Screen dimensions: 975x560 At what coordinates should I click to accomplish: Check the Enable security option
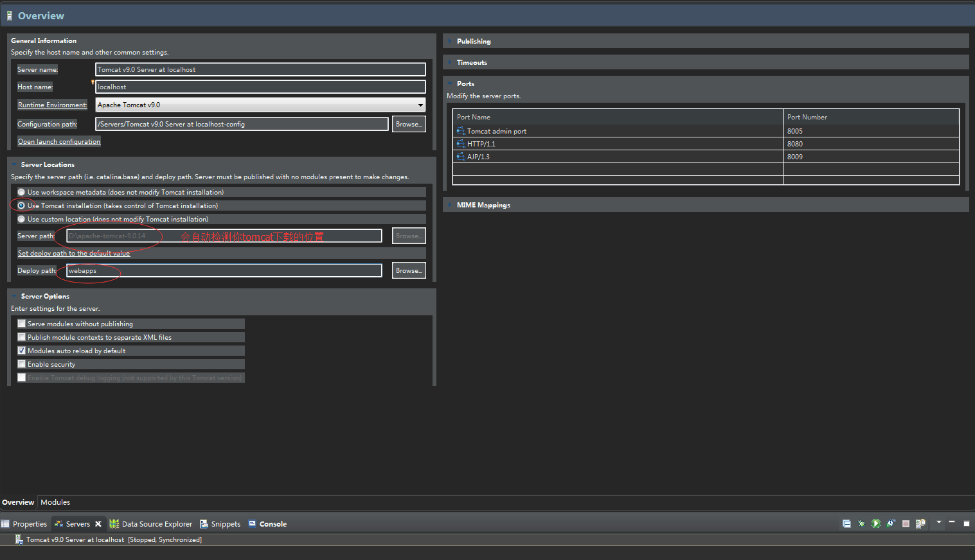(x=22, y=364)
